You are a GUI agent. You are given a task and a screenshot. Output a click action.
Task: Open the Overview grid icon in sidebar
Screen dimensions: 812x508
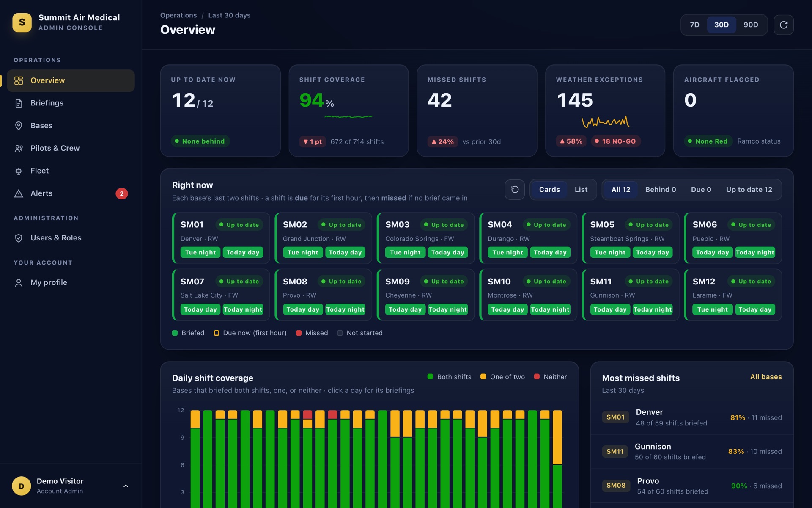click(x=19, y=80)
